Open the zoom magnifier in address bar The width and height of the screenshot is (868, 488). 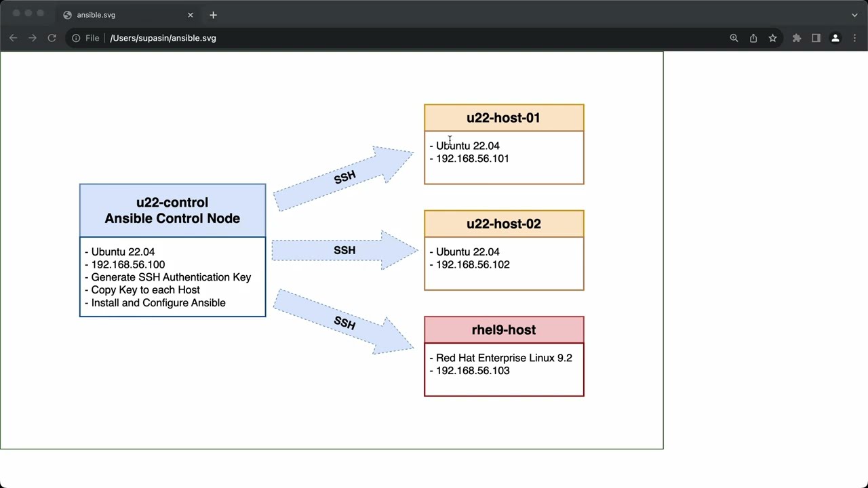tap(734, 38)
